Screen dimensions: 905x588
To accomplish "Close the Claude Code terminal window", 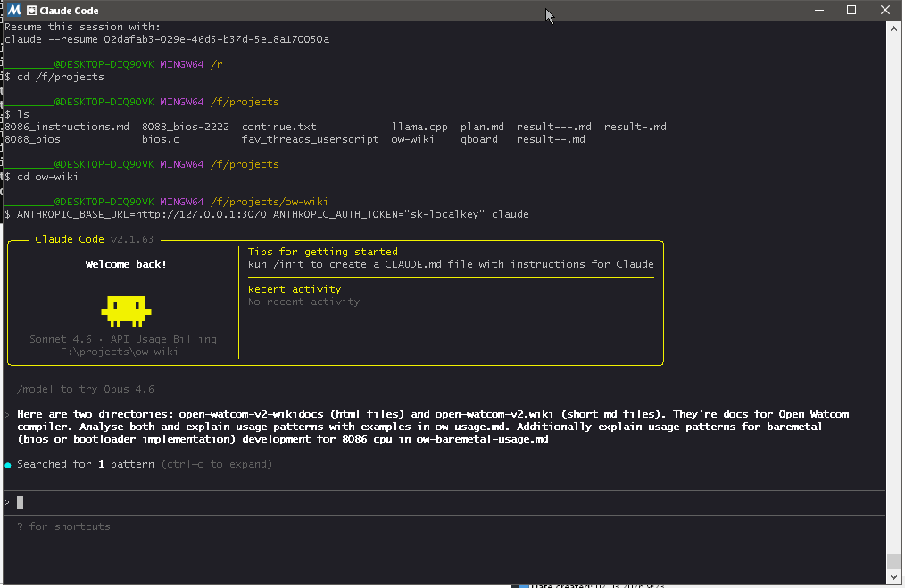I will [x=884, y=10].
